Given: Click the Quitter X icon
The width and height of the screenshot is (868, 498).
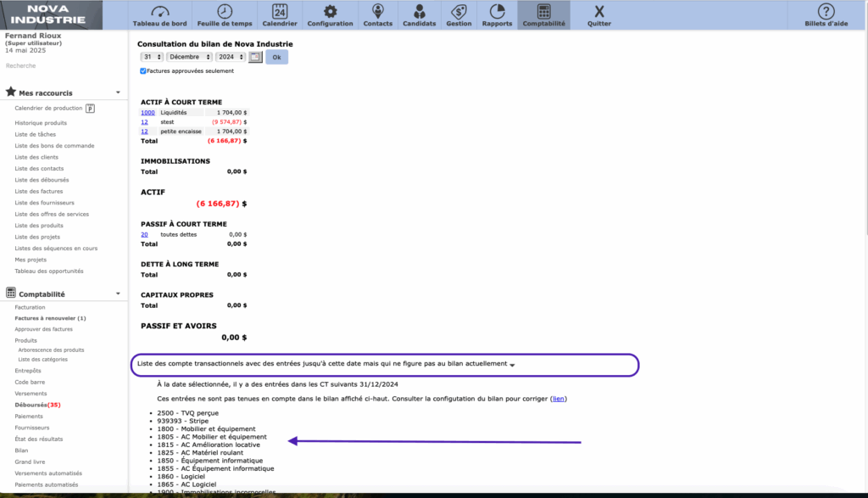Looking at the screenshot, I should tap(599, 12).
